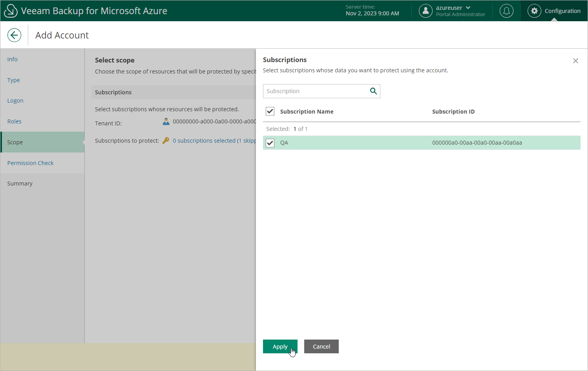This screenshot has height=371, width=588.
Task: Go back using the arrow icon
Action: (x=14, y=35)
